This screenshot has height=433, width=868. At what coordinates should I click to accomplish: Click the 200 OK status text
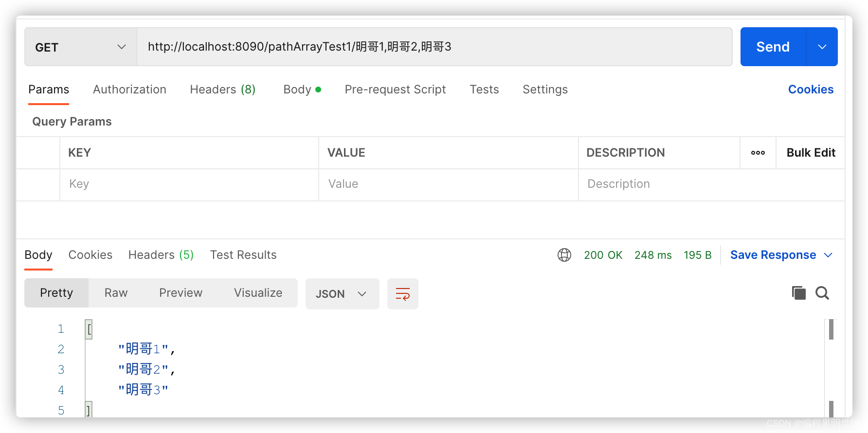pos(603,255)
